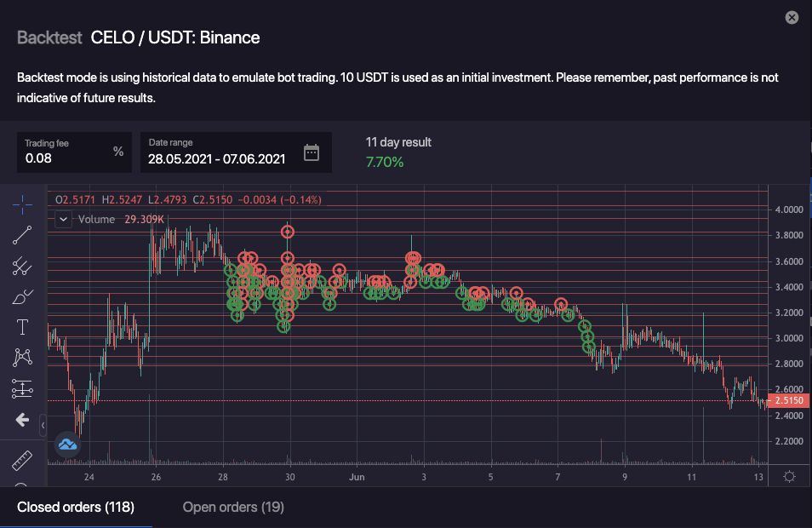Select the ruler measure tool

click(x=22, y=461)
